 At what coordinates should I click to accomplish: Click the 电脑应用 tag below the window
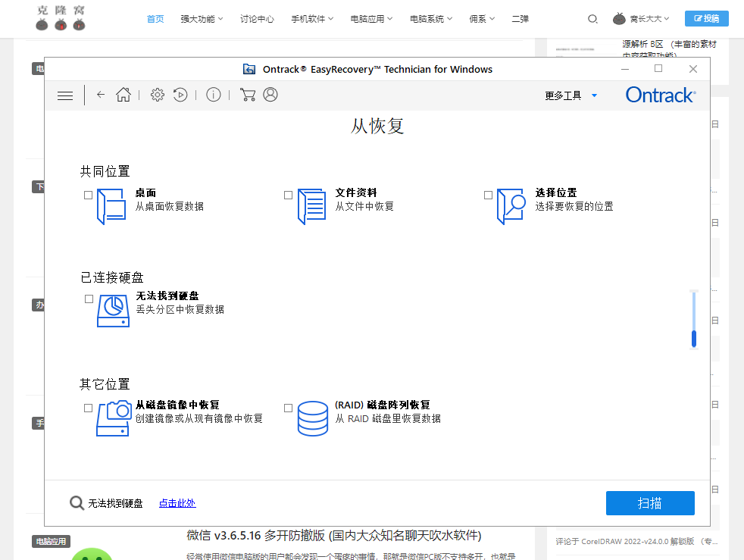pos(52,542)
